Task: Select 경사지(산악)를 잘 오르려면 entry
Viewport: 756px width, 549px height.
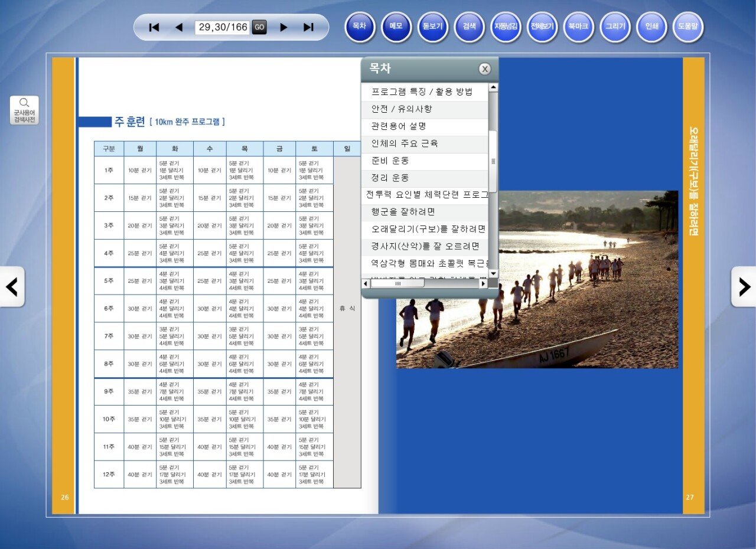Action: pos(425,246)
